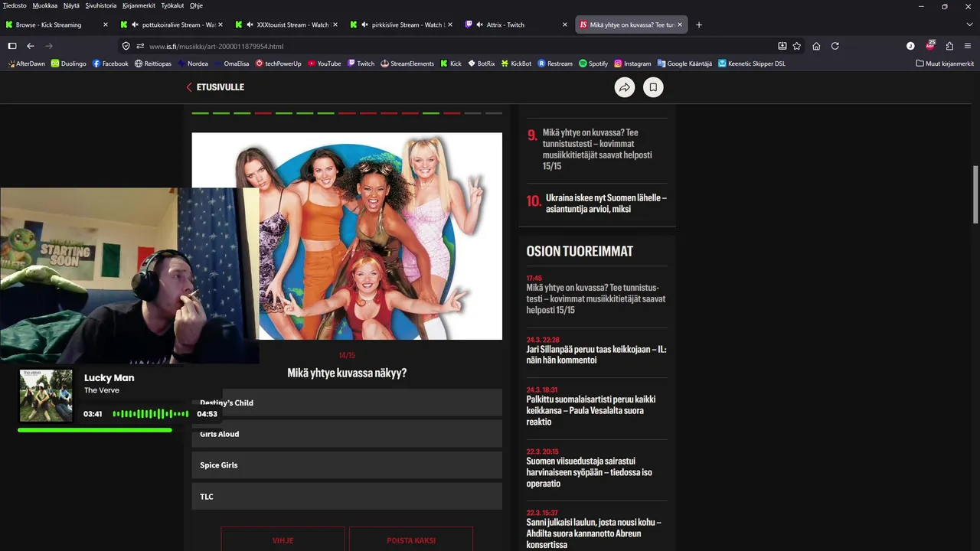This screenshot has height=551, width=980.
Task: Open Duolingo bookmark
Action: 69,64
